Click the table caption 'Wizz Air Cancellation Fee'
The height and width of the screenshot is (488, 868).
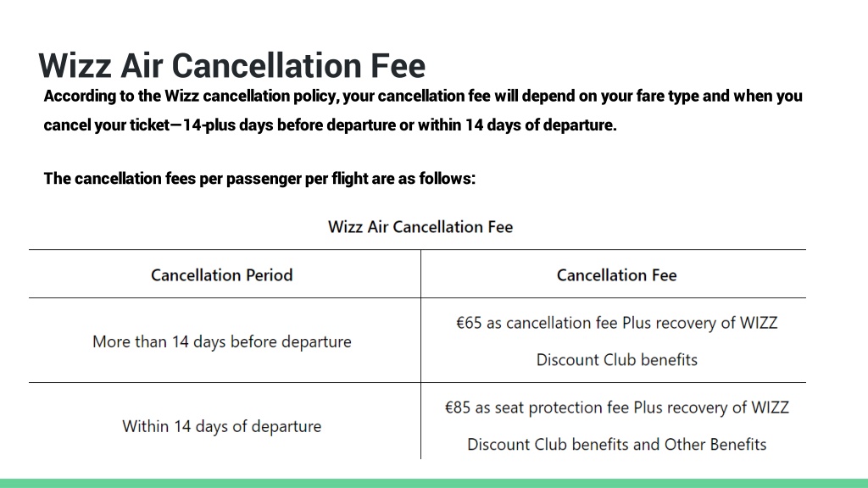pos(420,227)
